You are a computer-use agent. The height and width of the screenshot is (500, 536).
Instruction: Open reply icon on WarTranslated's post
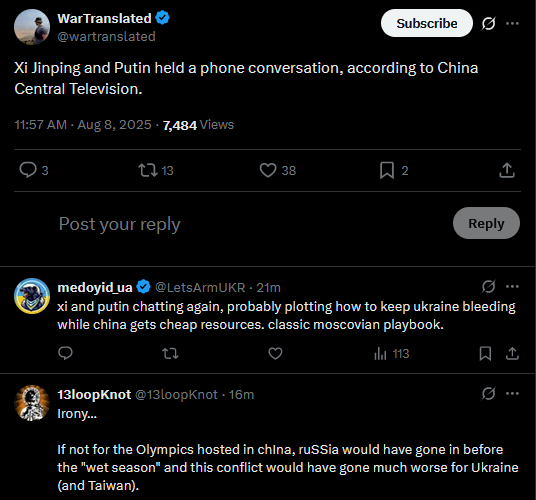[28, 170]
